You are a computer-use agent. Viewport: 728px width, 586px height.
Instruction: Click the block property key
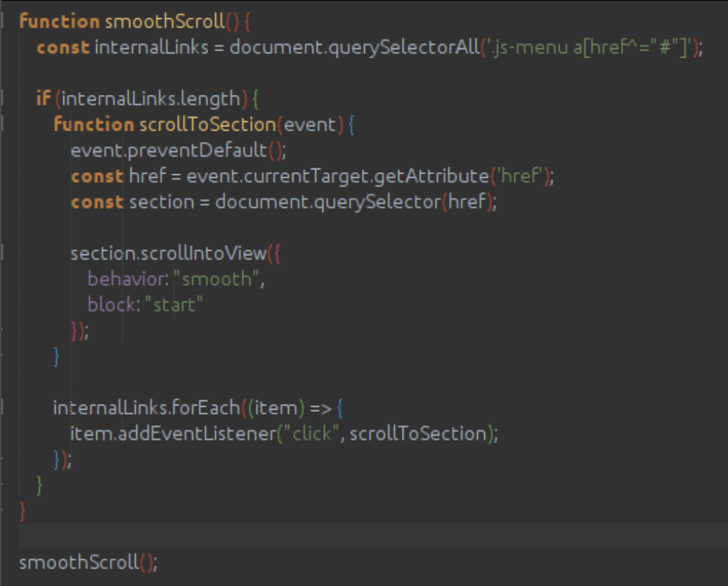(112, 305)
